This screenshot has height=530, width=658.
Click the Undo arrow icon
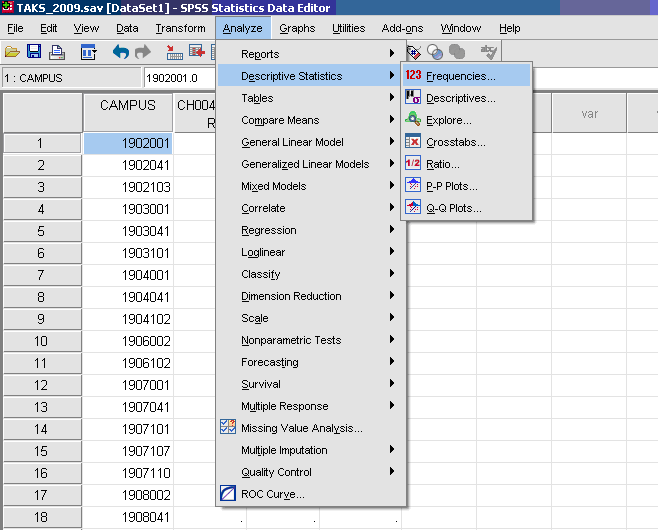121,52
